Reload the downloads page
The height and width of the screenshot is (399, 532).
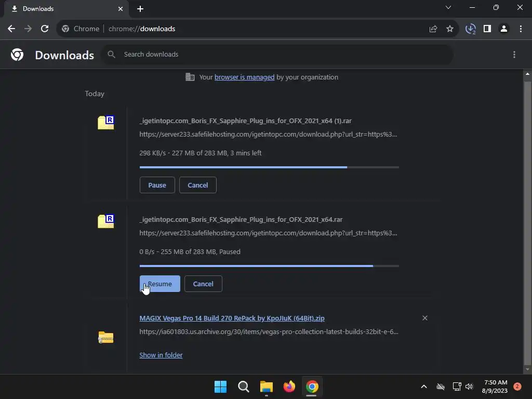click(x=45, y=29)
